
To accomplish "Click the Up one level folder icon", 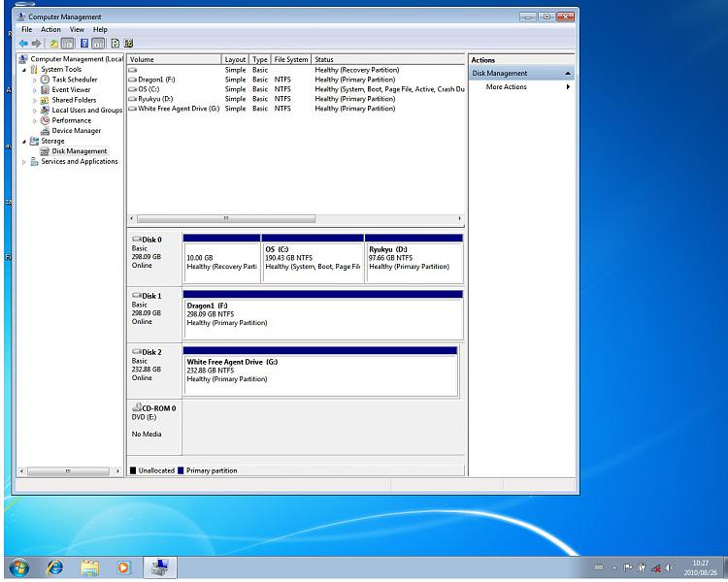I will tap(53, 44).
